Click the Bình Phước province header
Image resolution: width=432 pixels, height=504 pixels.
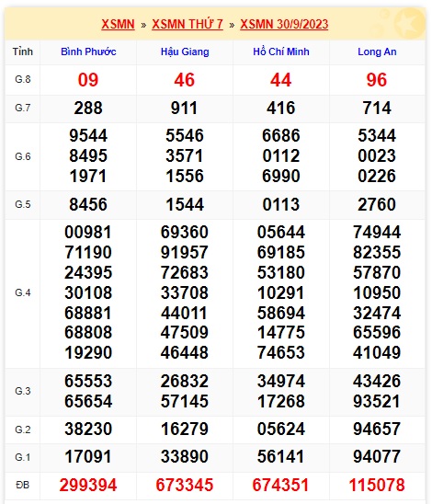click(x=88, y=52)
